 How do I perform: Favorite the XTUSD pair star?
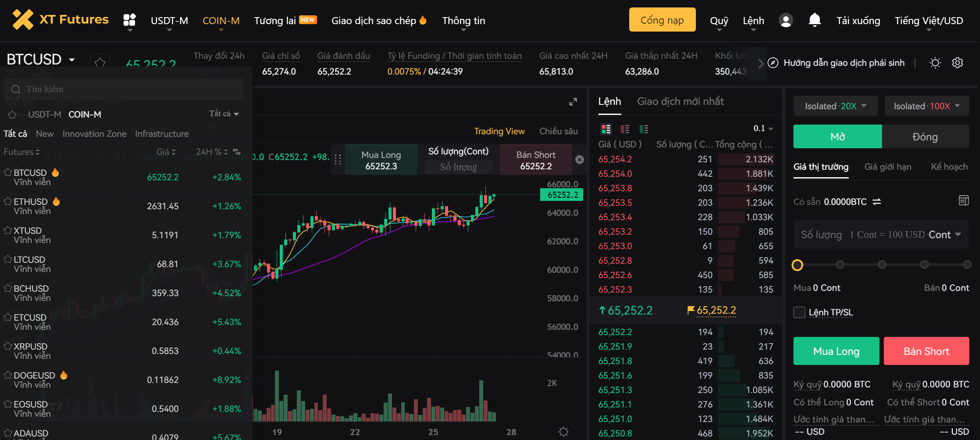pyautogui.click(x=8, y=230)
